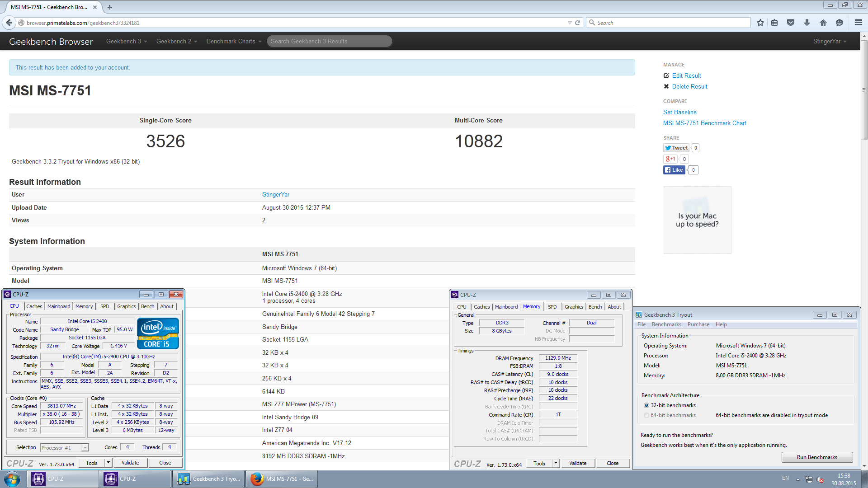Switch to Caches tab in left CPU-Z

(34, 306)
